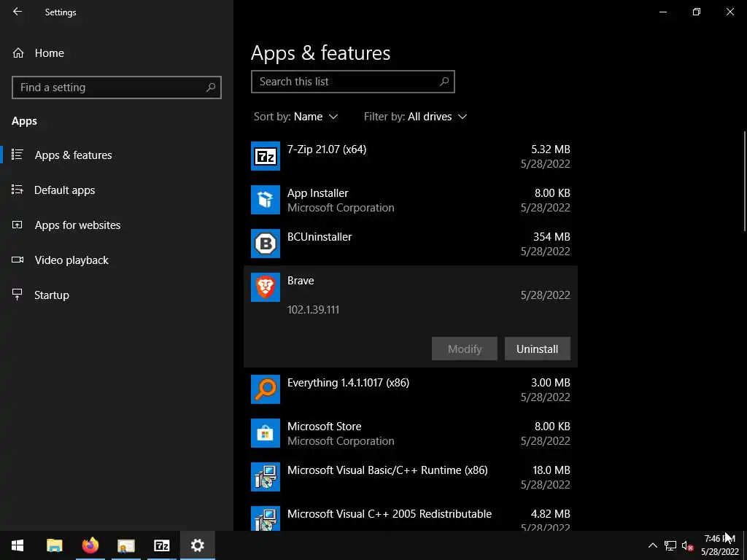
Task: Open the Video playback page
Action: (x=71, y=260)
